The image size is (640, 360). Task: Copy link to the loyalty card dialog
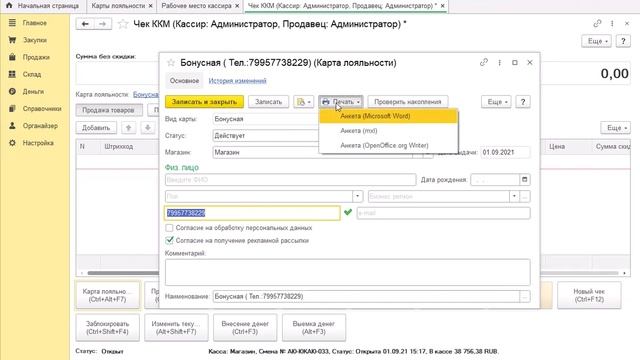(484, 62)
